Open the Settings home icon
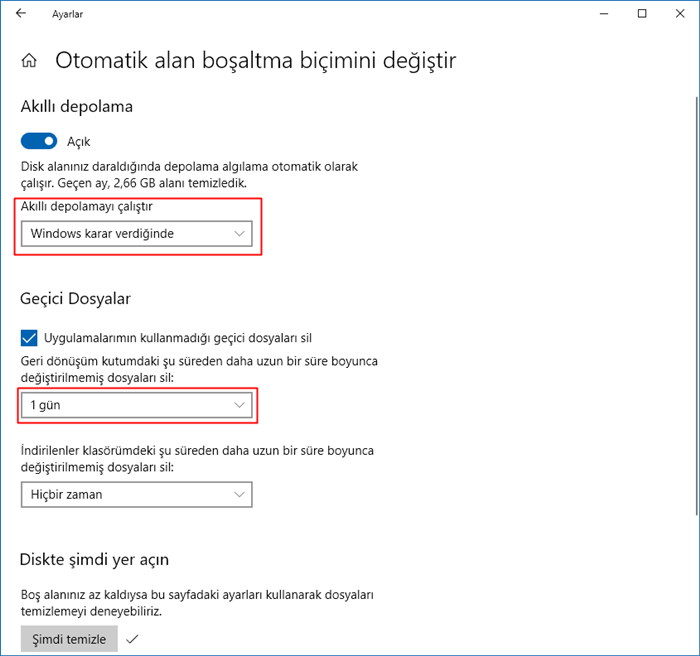The height and width of the screenshot is (656, 700). (29, 60)
